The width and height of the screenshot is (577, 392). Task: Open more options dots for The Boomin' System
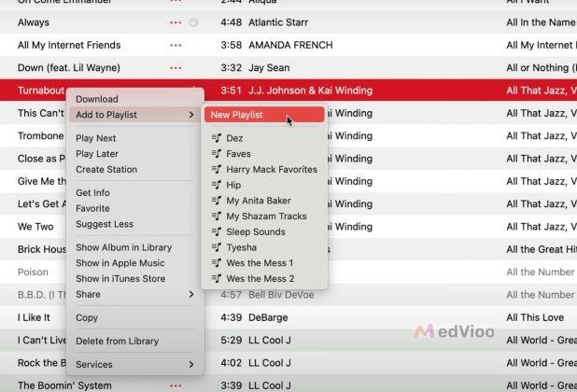pyautogui.click(x=176, y=385)
